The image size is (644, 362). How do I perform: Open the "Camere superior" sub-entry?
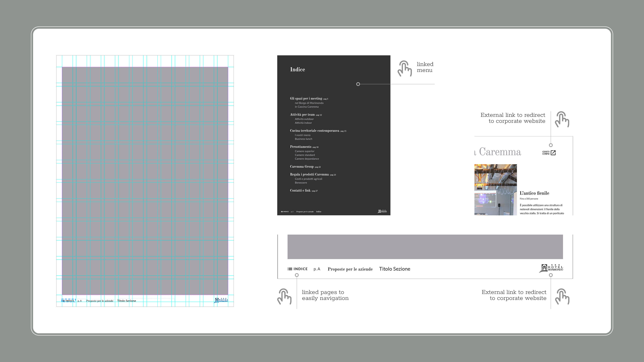pyautogui.click(x=305, y=151)
